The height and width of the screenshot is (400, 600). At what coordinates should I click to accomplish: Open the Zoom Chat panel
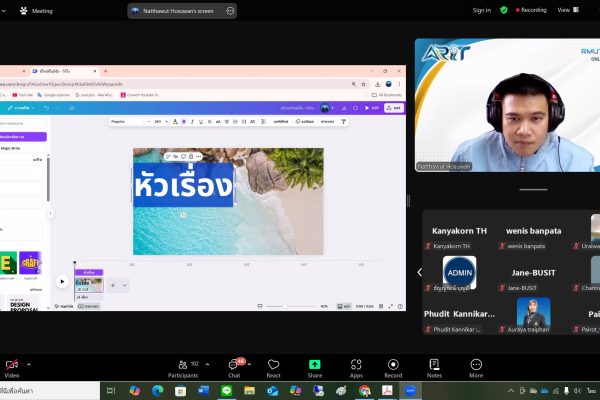click(x=234, y=368)
